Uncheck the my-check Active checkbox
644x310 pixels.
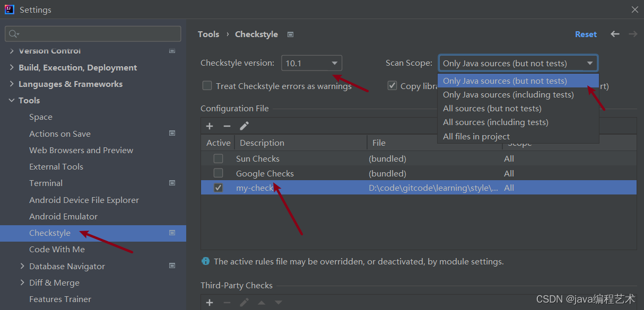pos(218,187)
